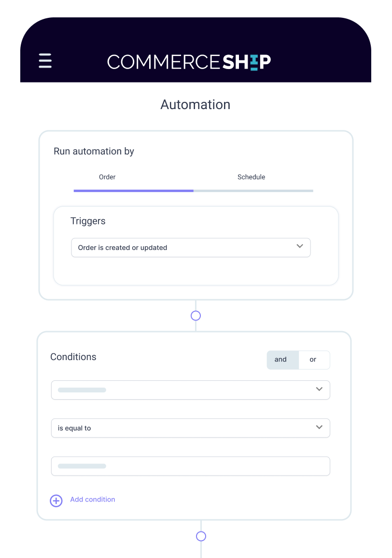Click the "Add condition" link
Image resolution: width=392 pixels, height=558 pixels.
pyautogui.click(x=93, y=500)
